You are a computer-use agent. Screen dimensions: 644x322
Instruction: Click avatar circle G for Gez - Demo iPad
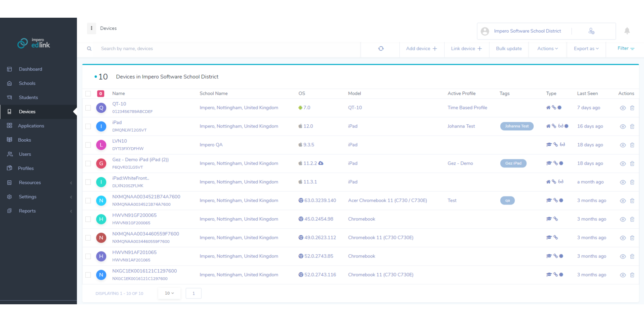coord(101,163)
